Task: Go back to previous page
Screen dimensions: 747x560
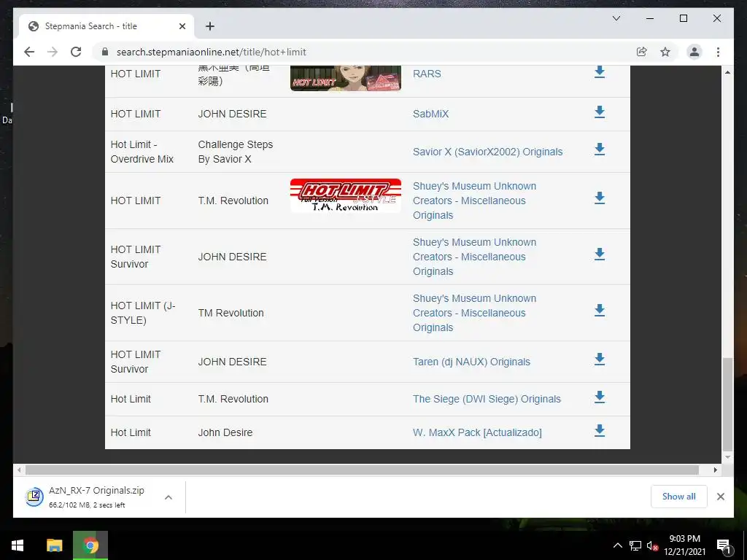Action: 29,52
